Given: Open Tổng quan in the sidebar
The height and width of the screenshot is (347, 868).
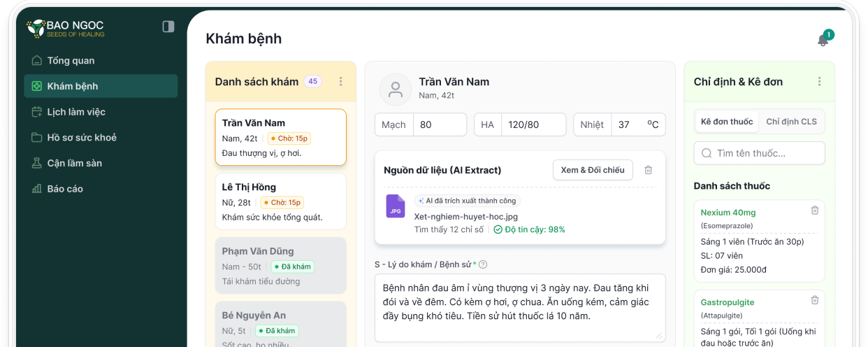Looking at the screenshot, I should pyautogui.click(x=101, y=61).
